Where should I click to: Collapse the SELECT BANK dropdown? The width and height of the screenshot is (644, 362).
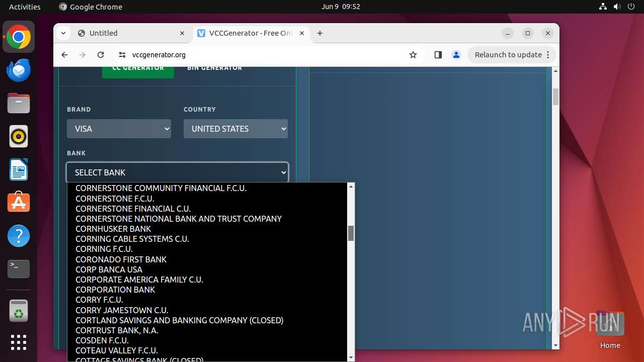(177, 172)
